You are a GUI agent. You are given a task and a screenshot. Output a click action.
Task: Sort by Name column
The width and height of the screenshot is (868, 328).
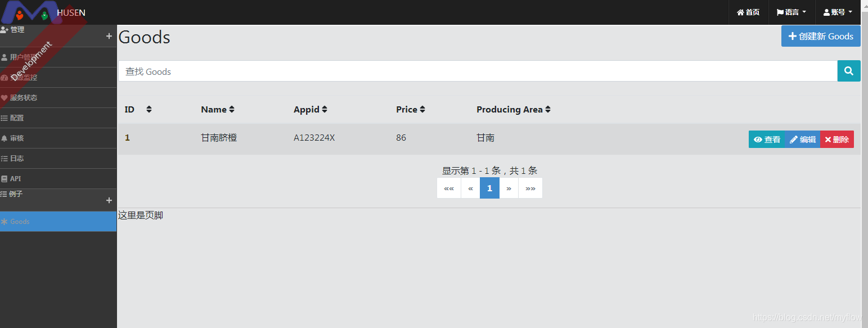point(218,110)
